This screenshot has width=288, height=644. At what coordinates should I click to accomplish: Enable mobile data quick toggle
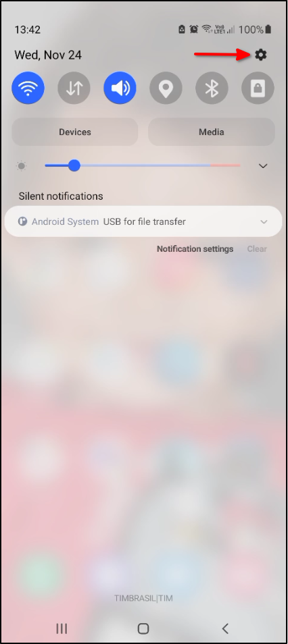tap(74, 88)
